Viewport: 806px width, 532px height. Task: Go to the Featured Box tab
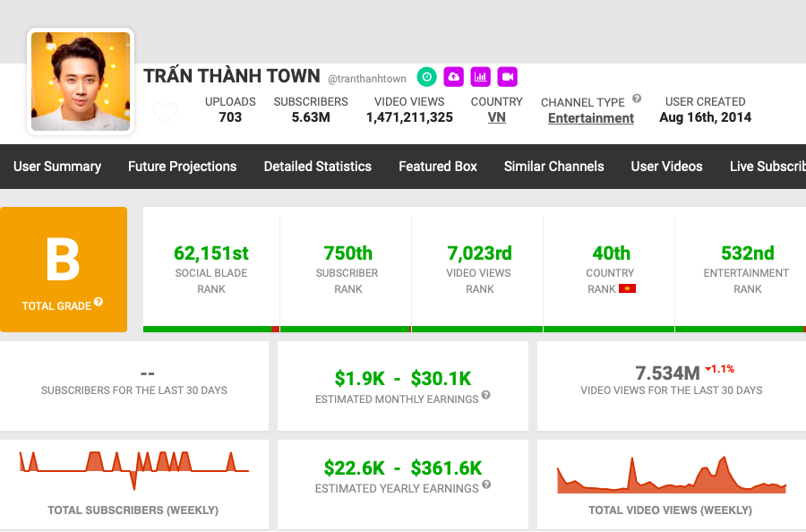438,167
